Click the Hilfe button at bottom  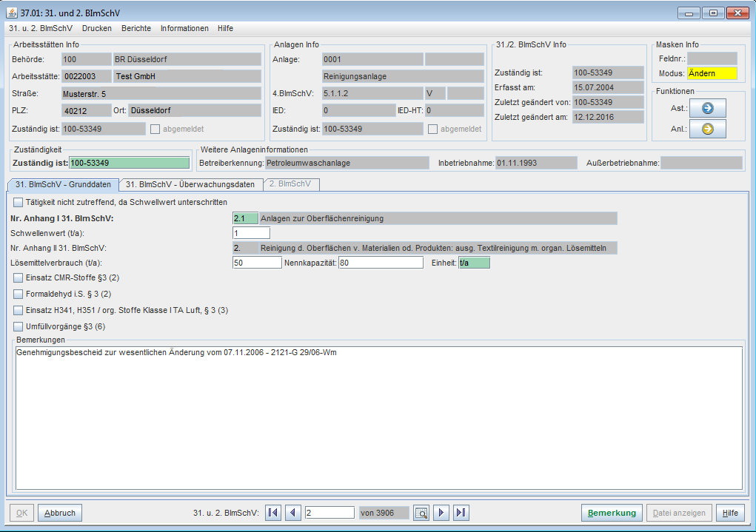(730, 513)
